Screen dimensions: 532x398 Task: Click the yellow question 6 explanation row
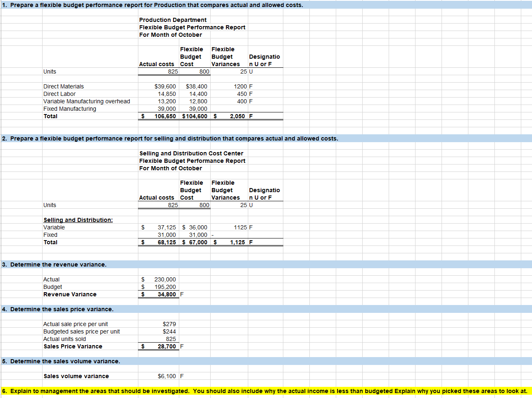tap(266, 391)
